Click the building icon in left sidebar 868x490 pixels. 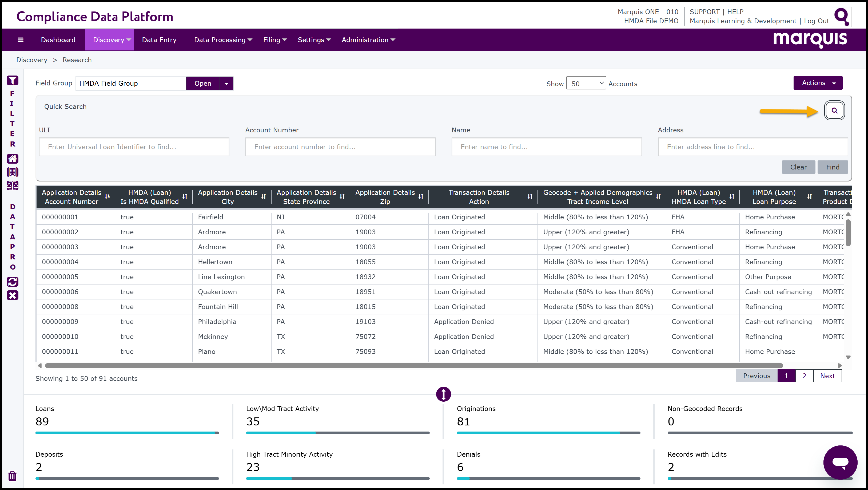coord(13,172)
